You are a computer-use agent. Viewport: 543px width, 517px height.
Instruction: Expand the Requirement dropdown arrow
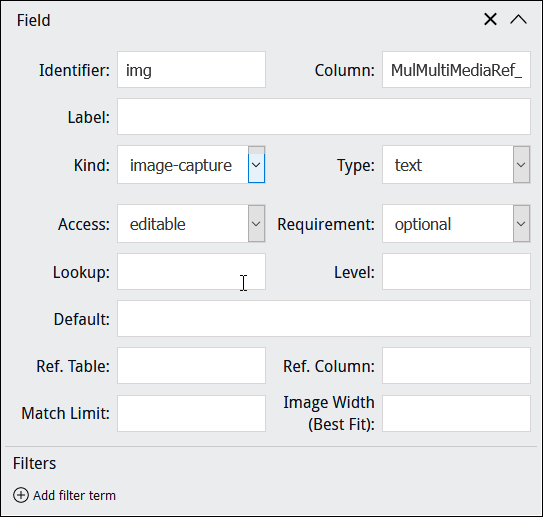[x=522, y=224]
